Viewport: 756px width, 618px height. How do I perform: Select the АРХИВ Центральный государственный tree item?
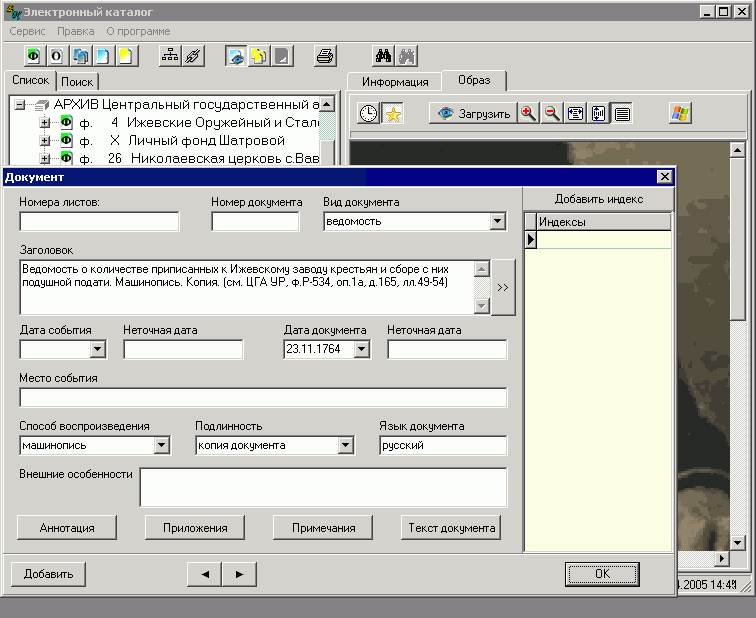pos(186,104)
